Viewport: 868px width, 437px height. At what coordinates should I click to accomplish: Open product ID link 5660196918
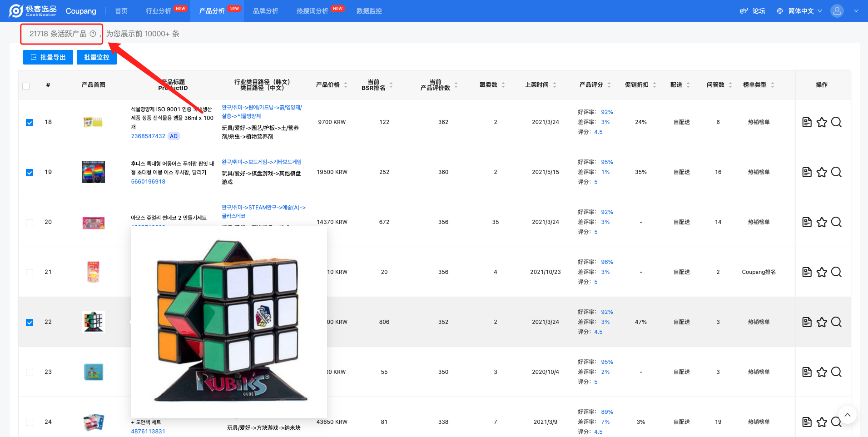[x=148, y=182]
